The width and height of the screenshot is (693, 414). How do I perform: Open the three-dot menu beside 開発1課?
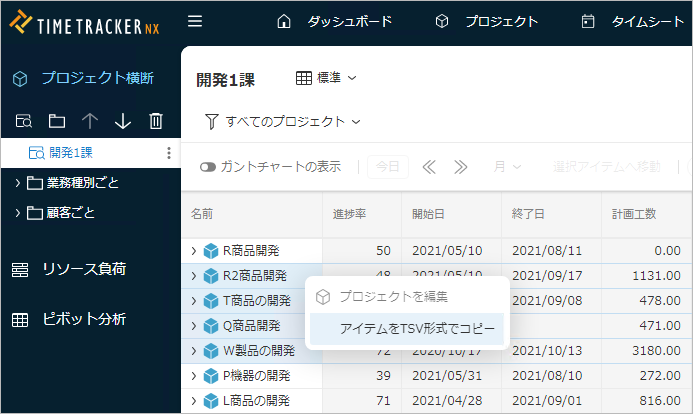coord(168,153)
